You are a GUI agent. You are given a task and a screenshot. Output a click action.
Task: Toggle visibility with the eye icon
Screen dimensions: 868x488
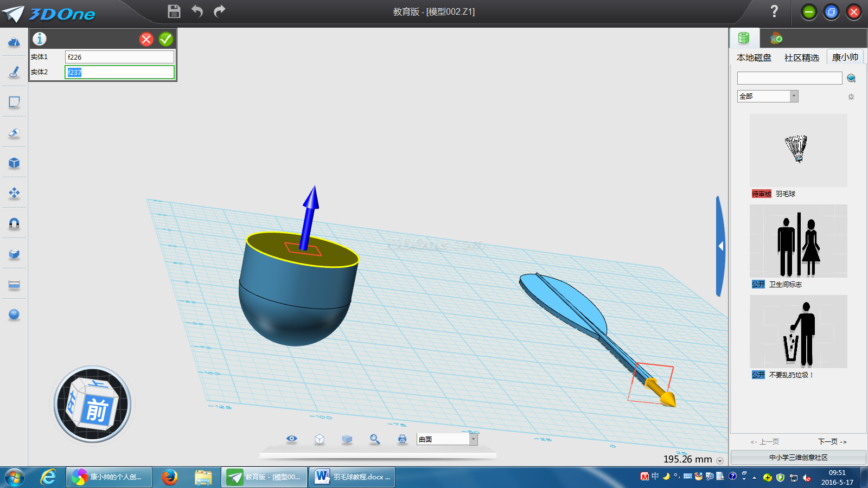tap(292, 439)
